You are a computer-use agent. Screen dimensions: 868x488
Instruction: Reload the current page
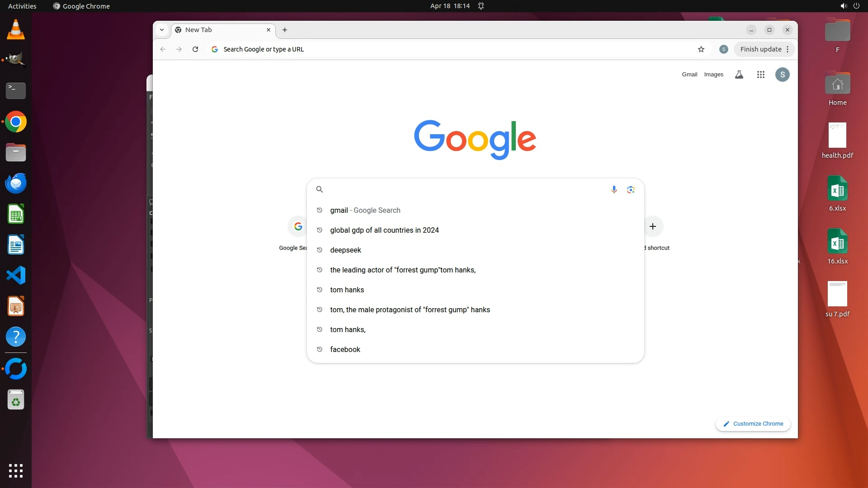pyautogui.click(x=195, y=49)
